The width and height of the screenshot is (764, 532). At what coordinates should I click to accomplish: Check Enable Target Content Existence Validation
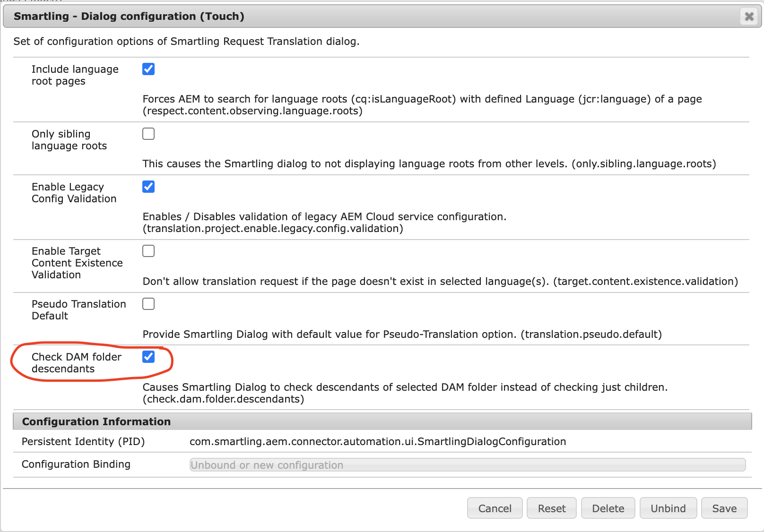pyautogui.click(x=148, y=251)
